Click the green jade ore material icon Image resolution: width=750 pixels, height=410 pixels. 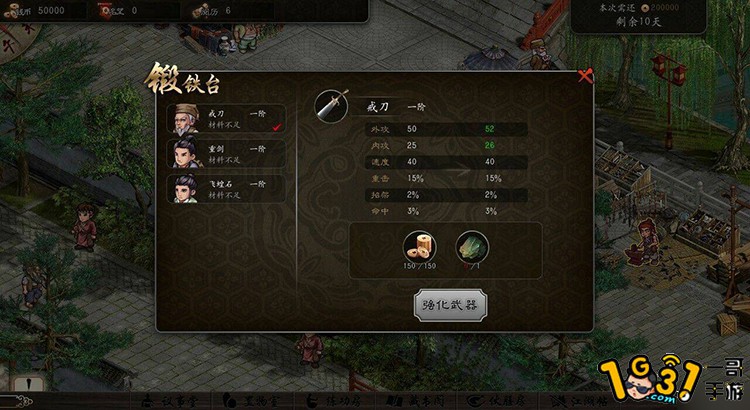[x=472, y=247]
